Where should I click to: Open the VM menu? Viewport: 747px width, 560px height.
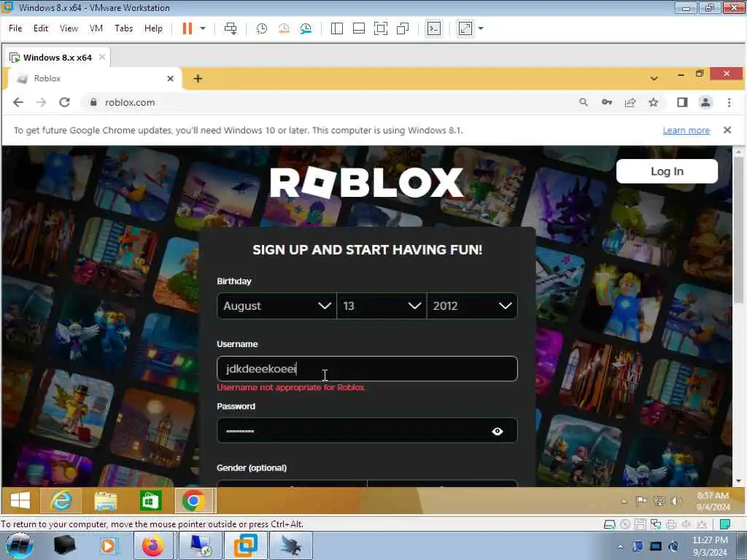[x=96, y=28]
